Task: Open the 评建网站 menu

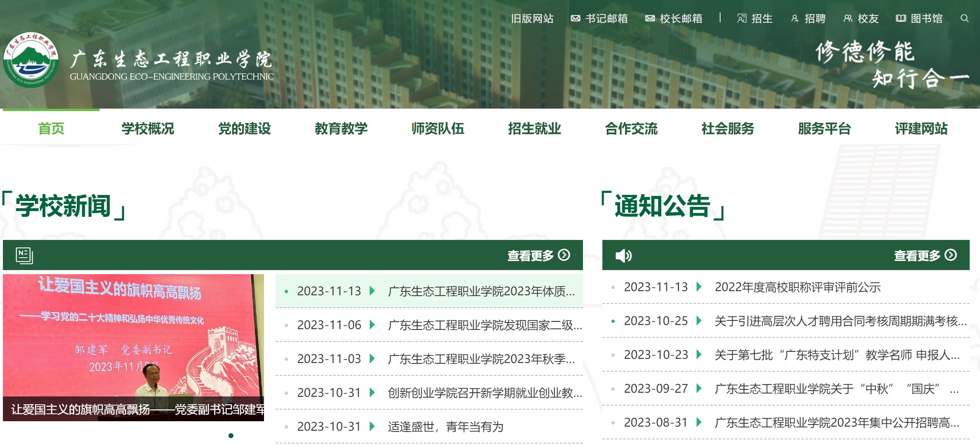Action: (921, 128)
